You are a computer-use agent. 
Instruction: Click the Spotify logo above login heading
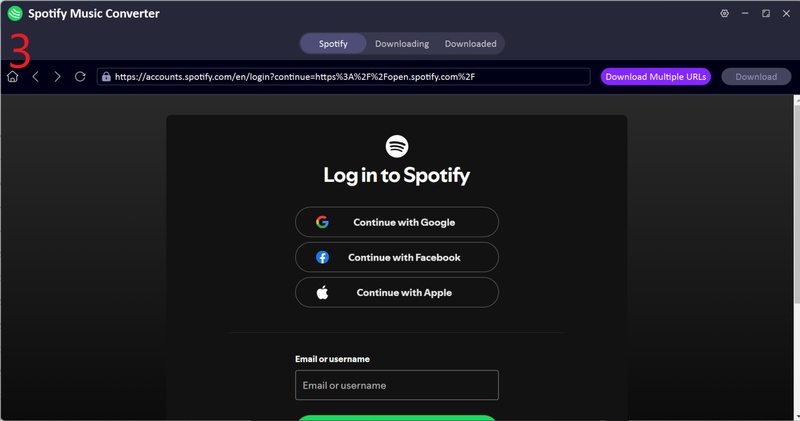click(397, 146)
